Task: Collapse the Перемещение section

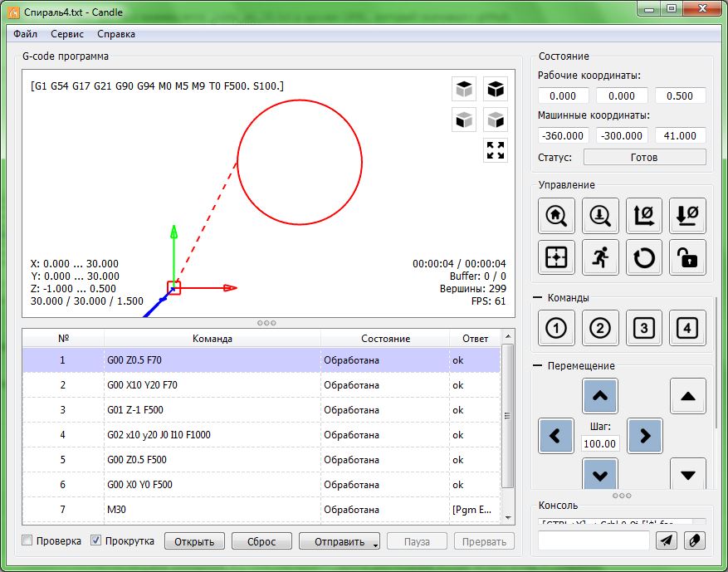Action: click(x=537, y=366)
